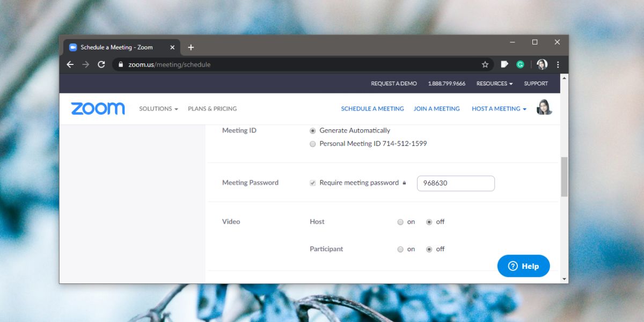This screenshot has height=322, width=644.
Task: Open Plans & Pricing page
Action: (x=212, y=109)
